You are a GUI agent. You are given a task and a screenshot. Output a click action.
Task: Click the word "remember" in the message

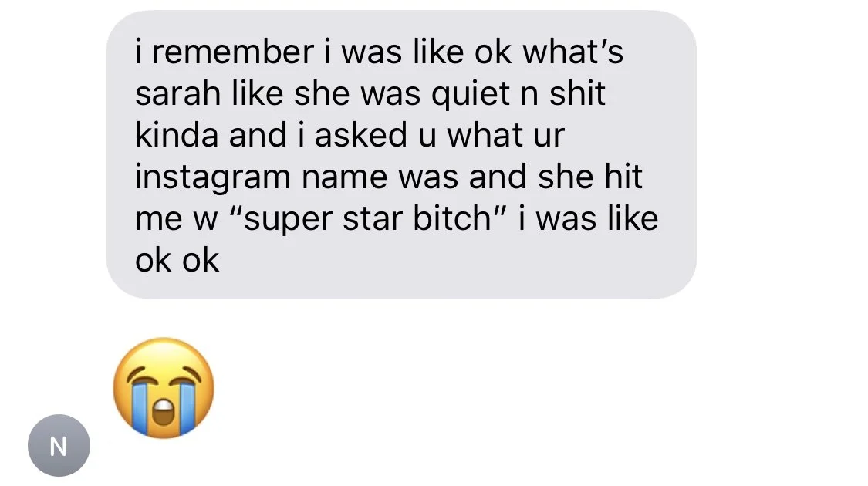(x=232, y=52)
